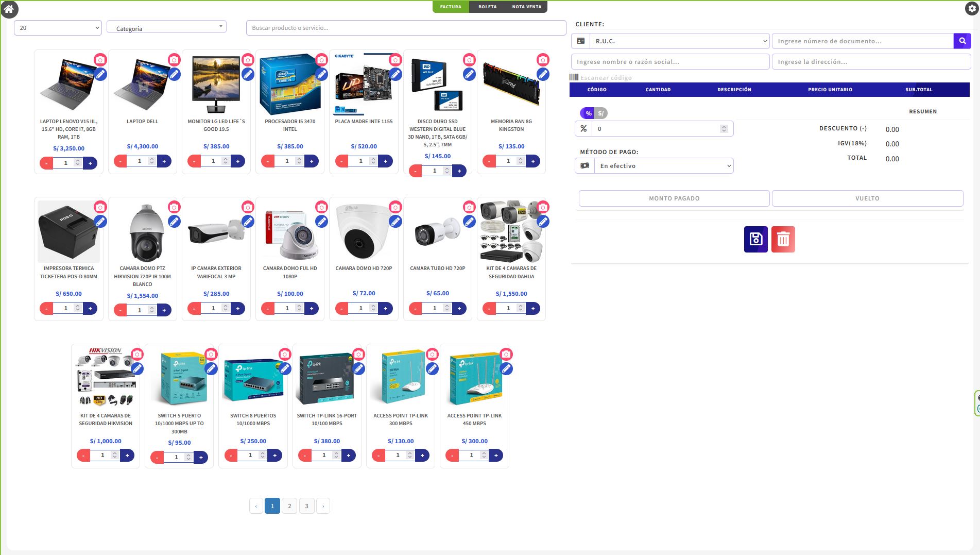Click the blue search magnifier next to document number
Screen dimensions: 980x555
pos(962,41)
